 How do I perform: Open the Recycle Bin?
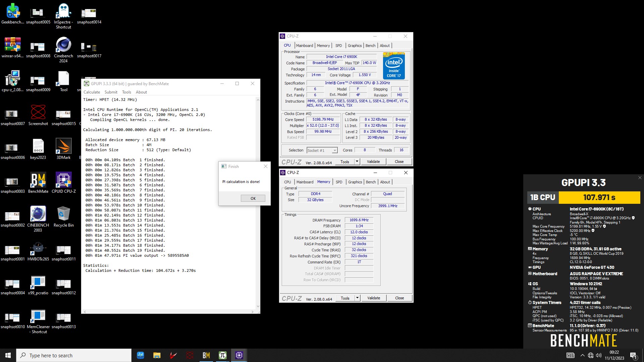point(63,217)
